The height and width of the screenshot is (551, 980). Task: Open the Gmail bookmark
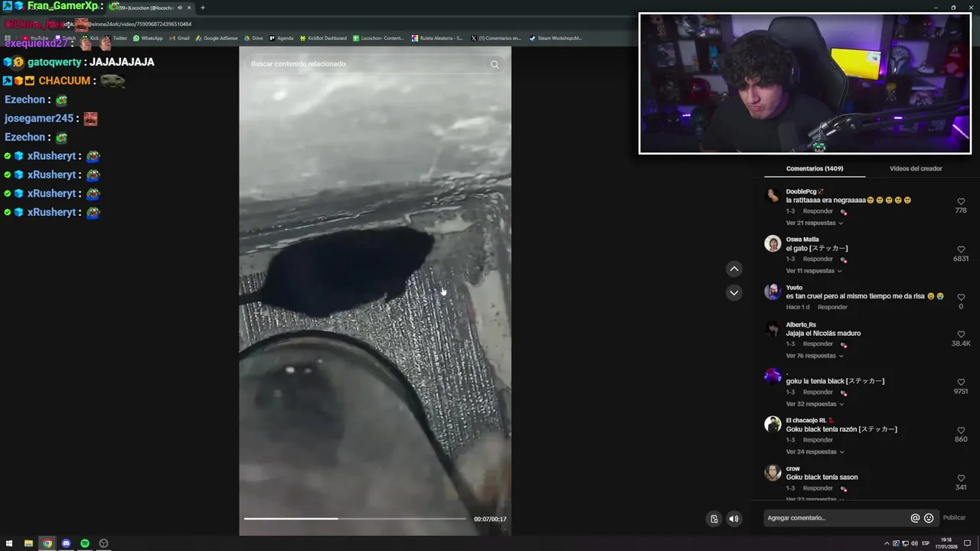click(179, 38)
